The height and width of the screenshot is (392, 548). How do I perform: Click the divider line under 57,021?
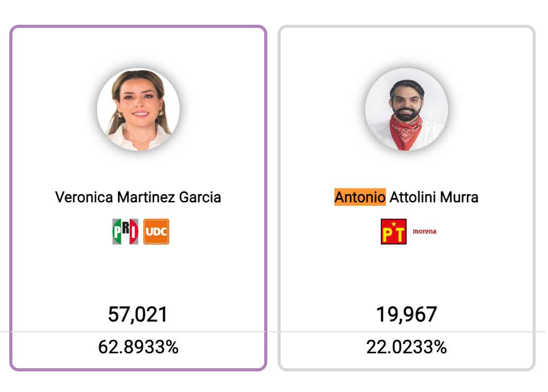tap(138, 332)
